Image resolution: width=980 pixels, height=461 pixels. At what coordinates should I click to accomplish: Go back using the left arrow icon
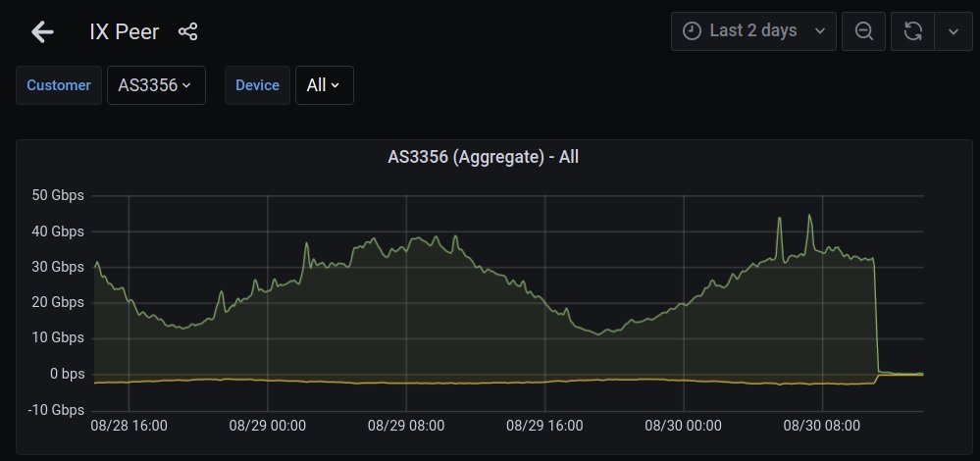(42, 31)
